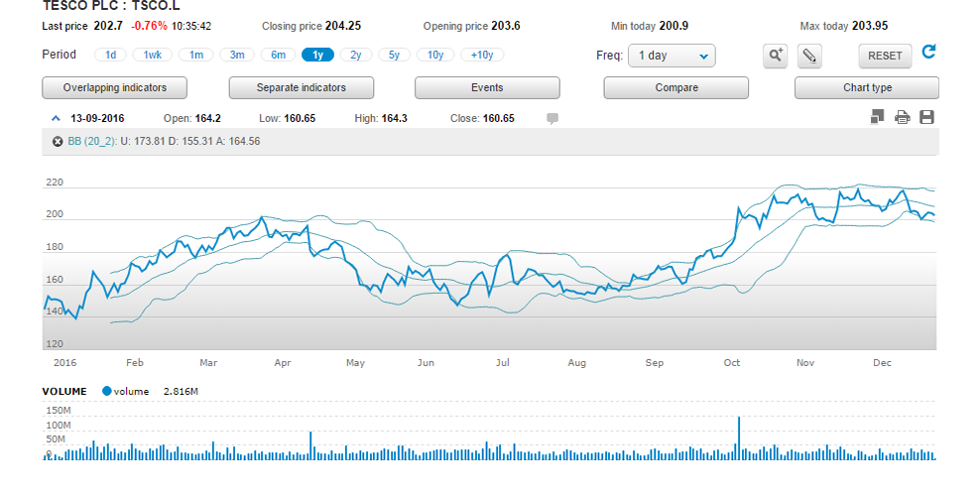Print the chart with printer icon
The height and width of the screenshot is (496, 980).
pyautogui.click(x=902, y=117)
